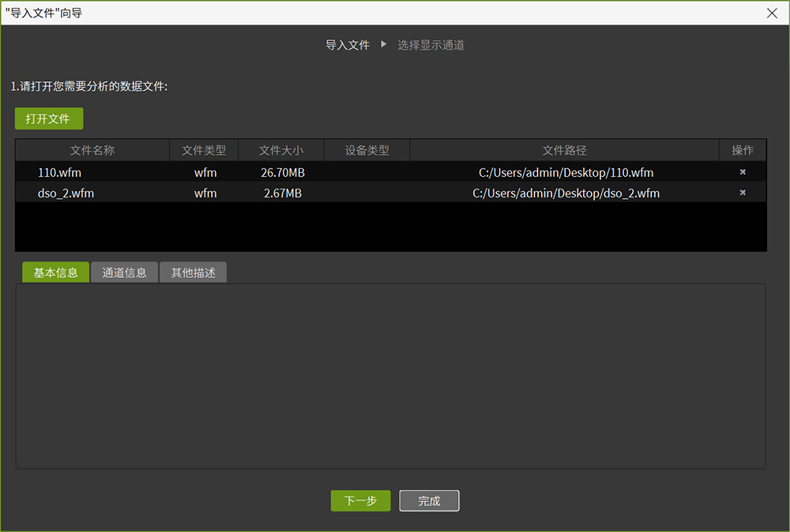Screen dimensions: 790x532
Task: Close the import file wizard window
Action: coord(773,13)
